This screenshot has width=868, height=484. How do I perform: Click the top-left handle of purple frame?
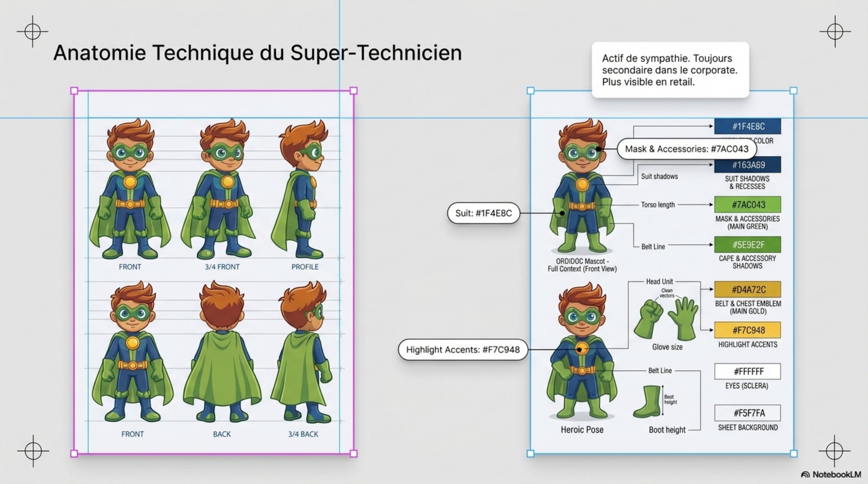tap(74, 91)
